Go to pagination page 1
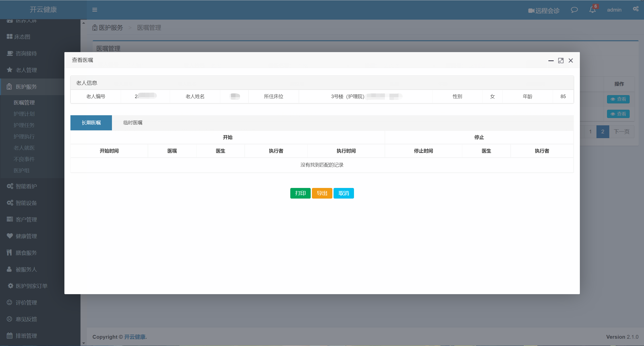Image resolution: width=644 pixels, height=346 pixels. pyautogui.click(x=590, y=132)
